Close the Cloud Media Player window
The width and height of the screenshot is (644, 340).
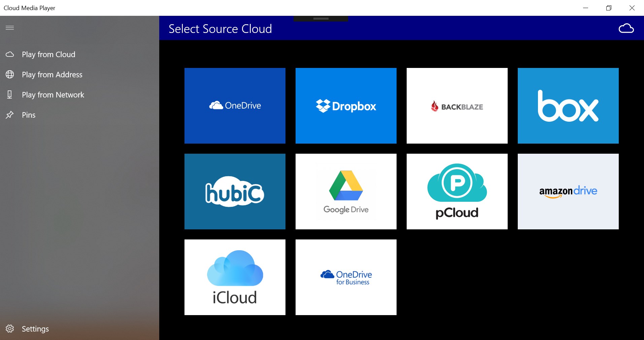632,8
